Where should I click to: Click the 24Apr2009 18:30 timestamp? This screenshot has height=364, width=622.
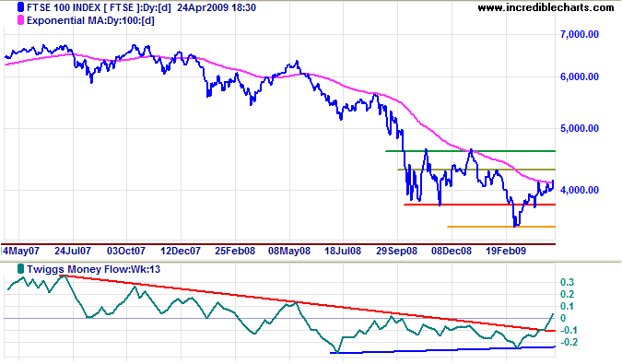point(217,7)
